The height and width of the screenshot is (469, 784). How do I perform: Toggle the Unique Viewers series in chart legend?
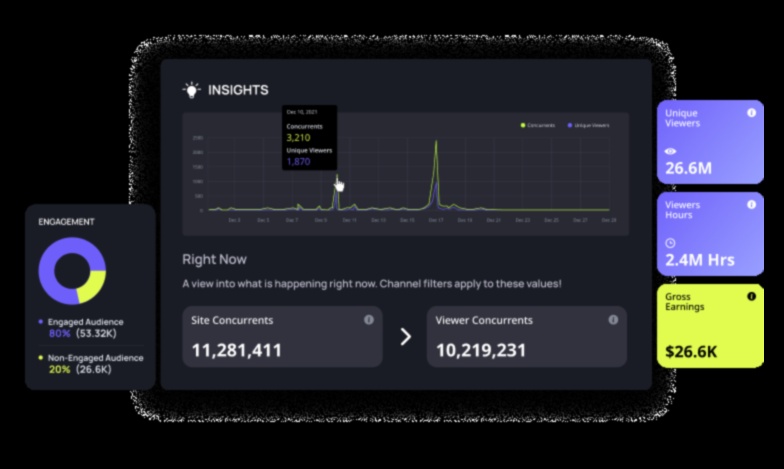(589, 125)
